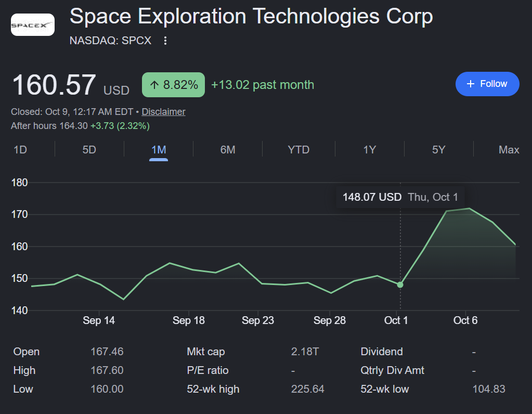Screen dimensions: 532x414
Task: Click the 140 y-axis label
Action: pos(19,310)
